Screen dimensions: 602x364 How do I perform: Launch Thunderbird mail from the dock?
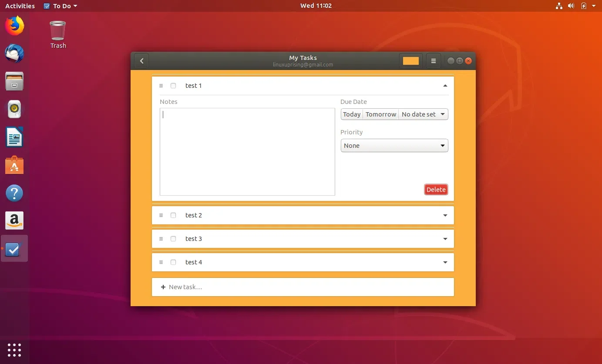pyautogui.click(x=14, y=53)
